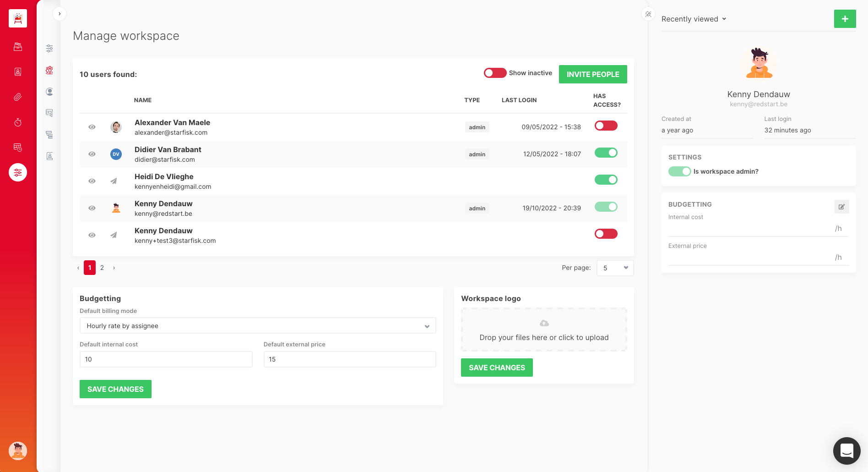Click the edit budgeting pencil icon
868x472 pixels.
tap(841, 207)
